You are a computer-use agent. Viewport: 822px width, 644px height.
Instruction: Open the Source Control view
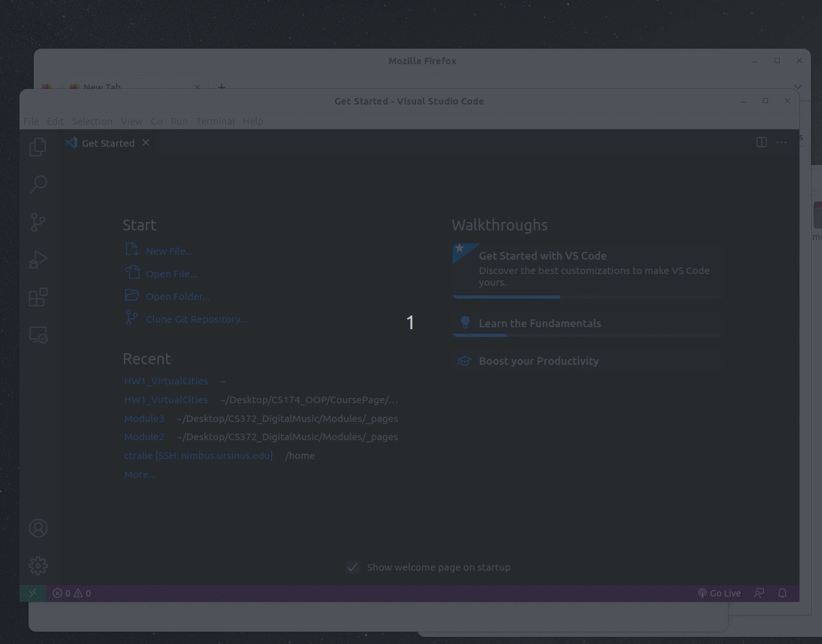point(38,223)
